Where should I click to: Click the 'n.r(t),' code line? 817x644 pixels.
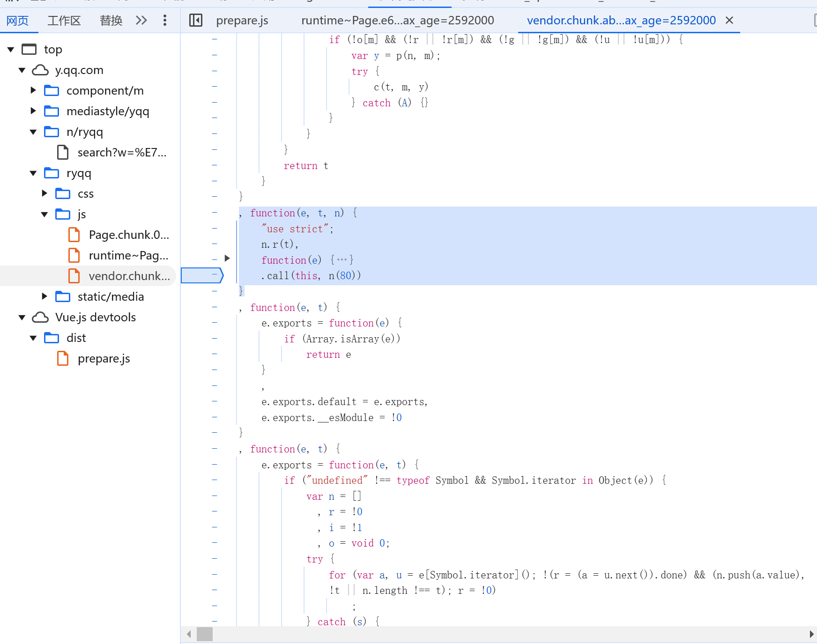click(x=280, y=244)
